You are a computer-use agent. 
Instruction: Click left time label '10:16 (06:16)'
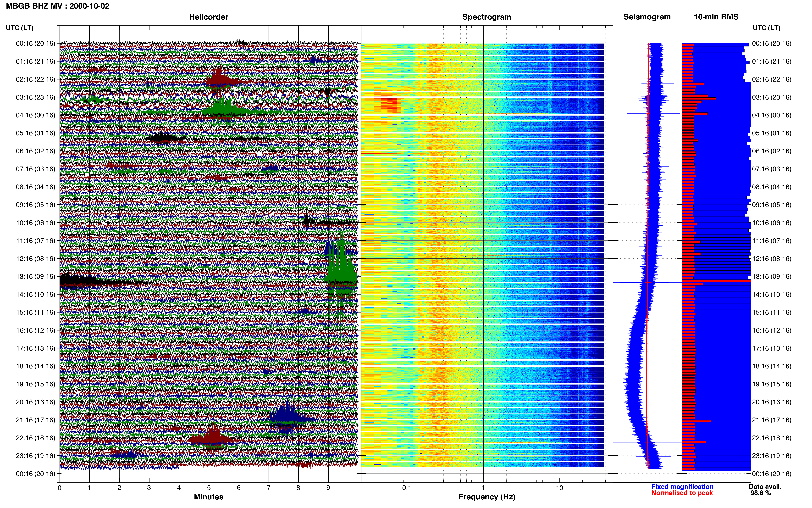pos(35,222)
